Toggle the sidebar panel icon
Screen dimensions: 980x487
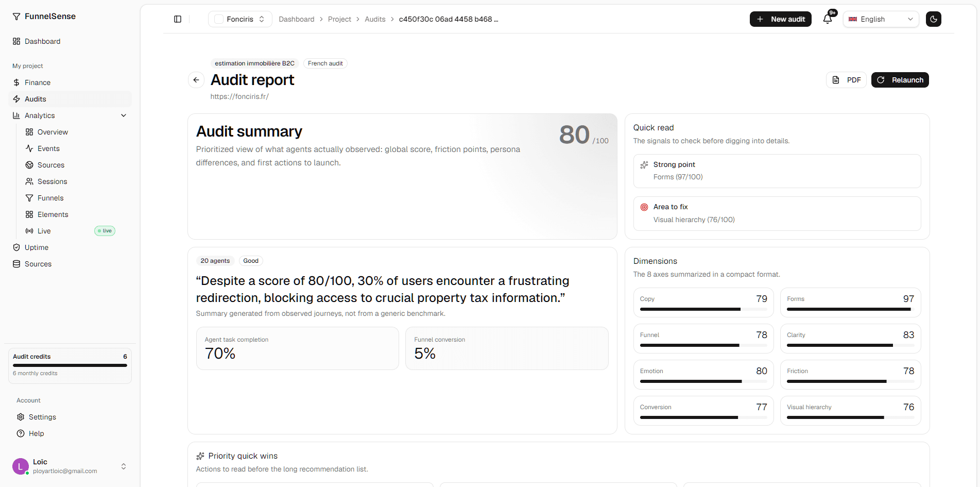(178, 19)
